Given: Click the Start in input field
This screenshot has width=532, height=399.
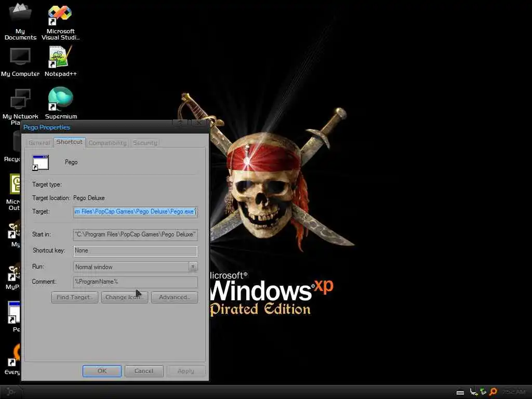Looking at the screenshot, I should [136, 234].
